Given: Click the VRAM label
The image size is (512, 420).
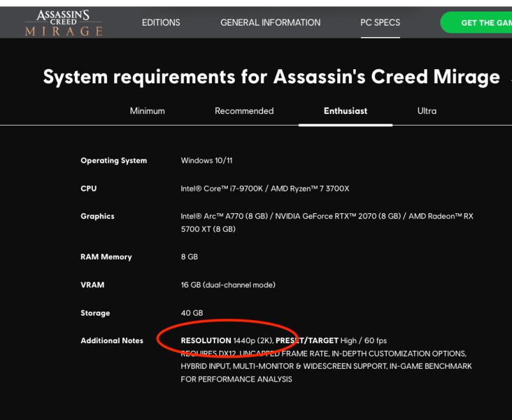Looking at the screenshot, I should [92, 285].
